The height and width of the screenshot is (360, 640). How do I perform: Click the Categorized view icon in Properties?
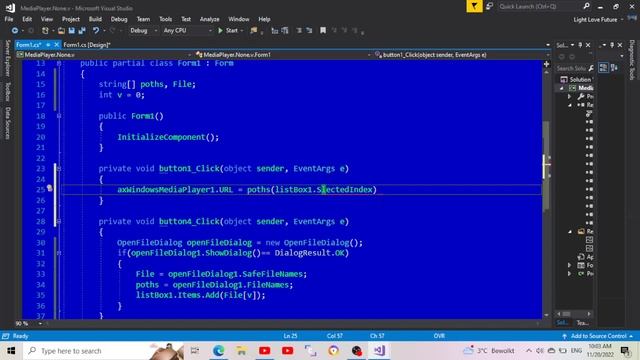click(603, 68)
